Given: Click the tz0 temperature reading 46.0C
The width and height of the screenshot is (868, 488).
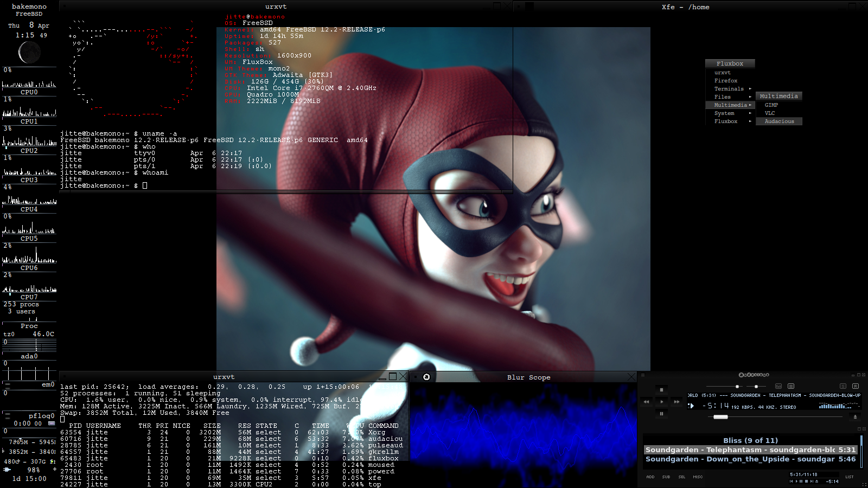Looking at the screenshot, I should tap(43, 334).
